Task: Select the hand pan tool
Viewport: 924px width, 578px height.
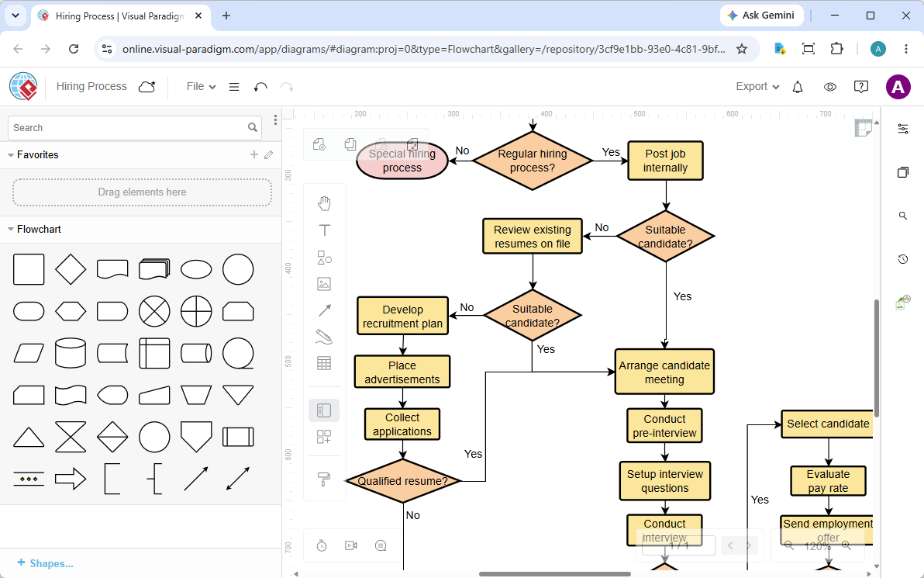Action: 324,203
